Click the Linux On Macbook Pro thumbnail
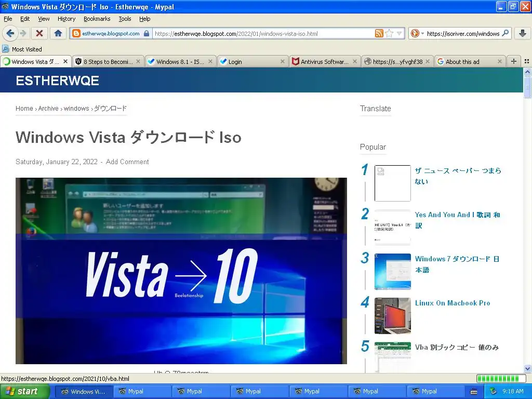This screenshot has height=399, width=532. (393, 315)
